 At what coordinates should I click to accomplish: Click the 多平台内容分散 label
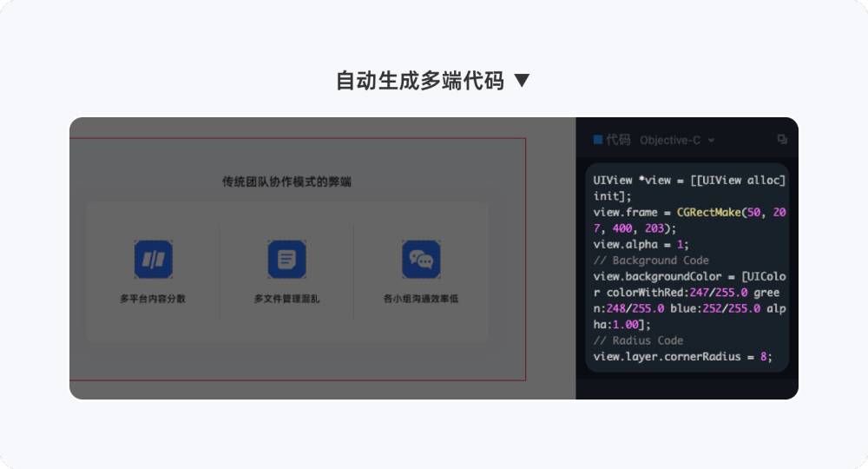[153, 299]
